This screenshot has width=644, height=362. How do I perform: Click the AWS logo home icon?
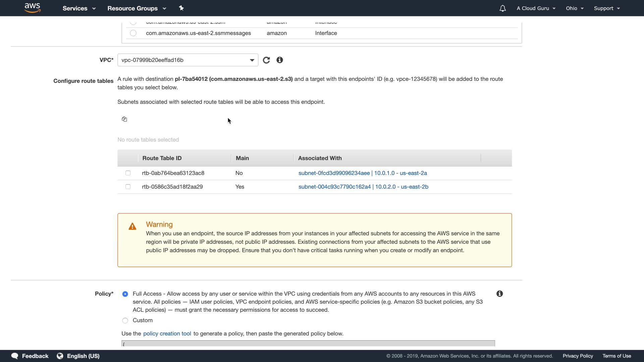pos(33,8)
